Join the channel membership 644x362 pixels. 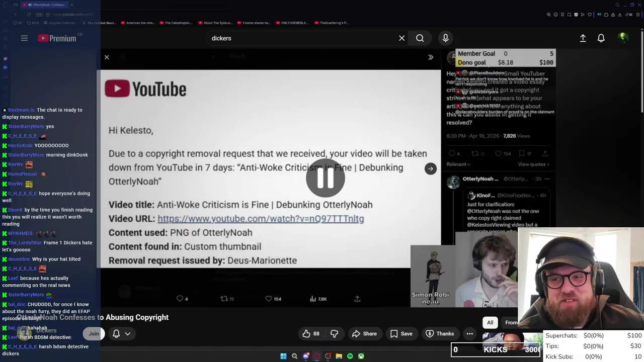(94, 333)
